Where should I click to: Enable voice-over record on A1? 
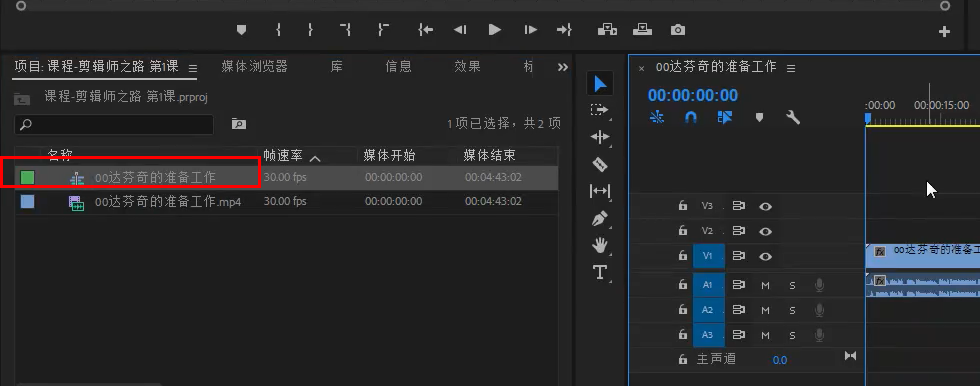(819, 285)
